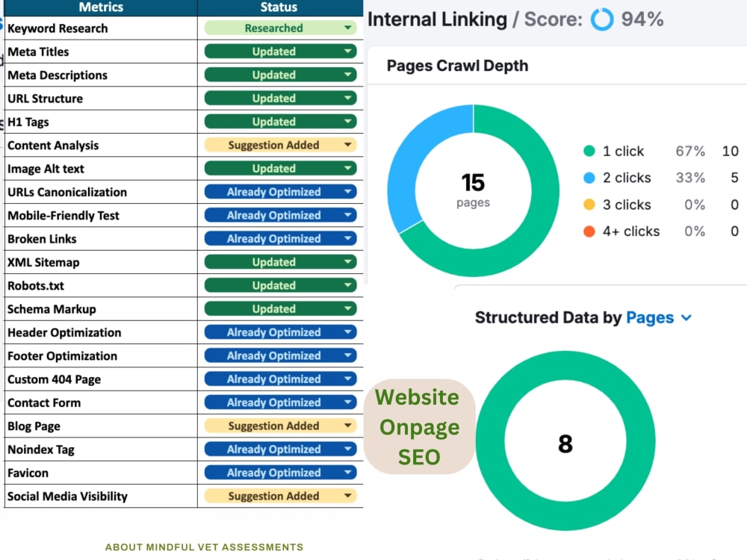The image size is (747, 560).
Task: Open URLs Canonicalization status dropdown
Action: pos(281,192)
